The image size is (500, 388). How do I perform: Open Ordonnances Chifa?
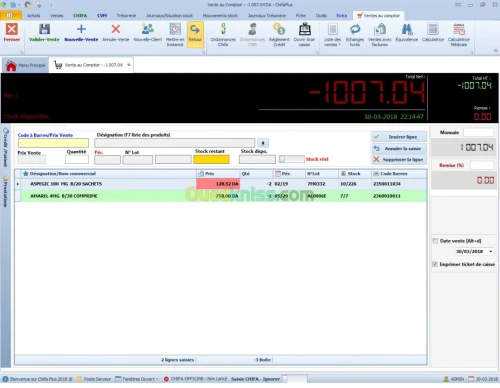223,34
